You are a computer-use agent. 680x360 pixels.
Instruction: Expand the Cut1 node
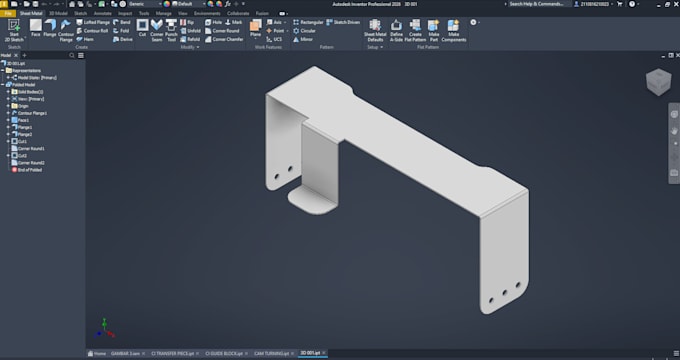[x=8, y=141]
